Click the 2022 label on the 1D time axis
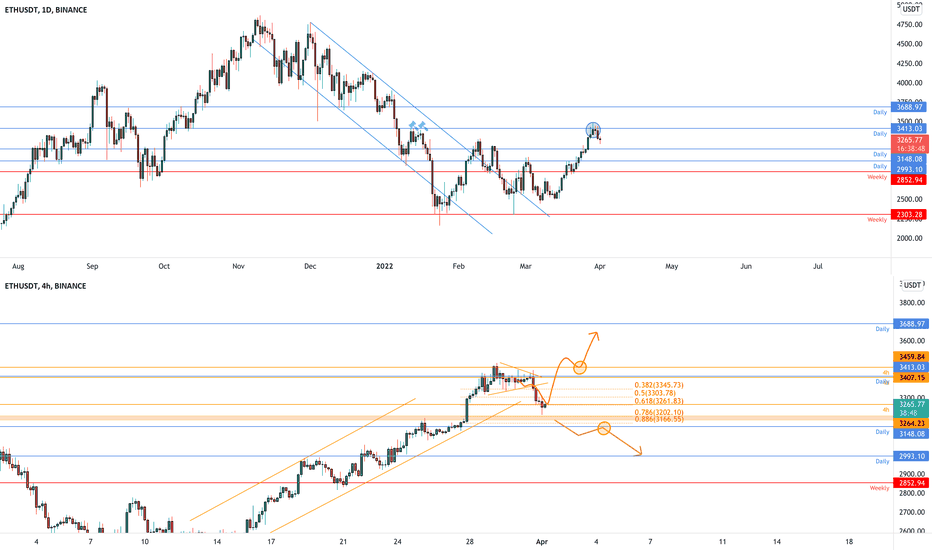932x550 pixels. (385, 266)
